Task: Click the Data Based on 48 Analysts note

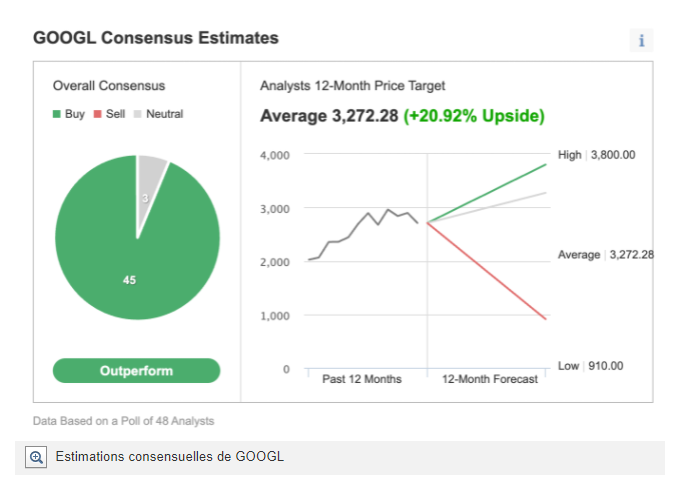Action: pos(123,421)
